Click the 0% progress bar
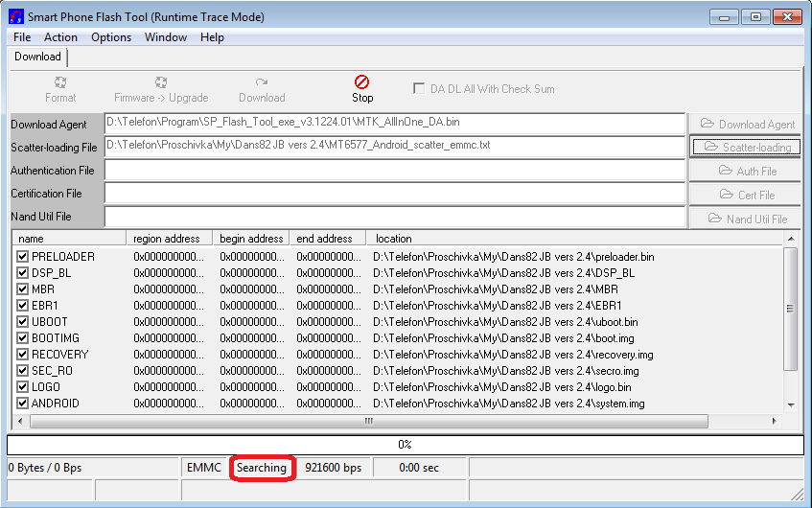This screenshot has height=508, width=812. coord(406,445)
